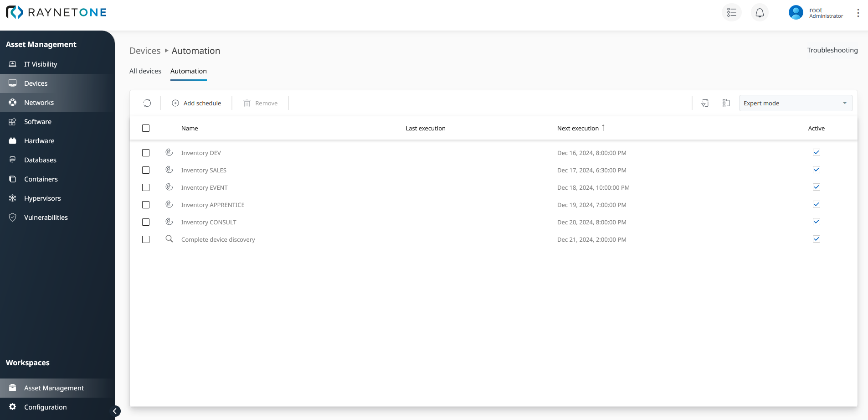Open Vulnerabilities in the sidebar
The width and height of the screenshot is (868, 420).
click(x=46, y=218)
